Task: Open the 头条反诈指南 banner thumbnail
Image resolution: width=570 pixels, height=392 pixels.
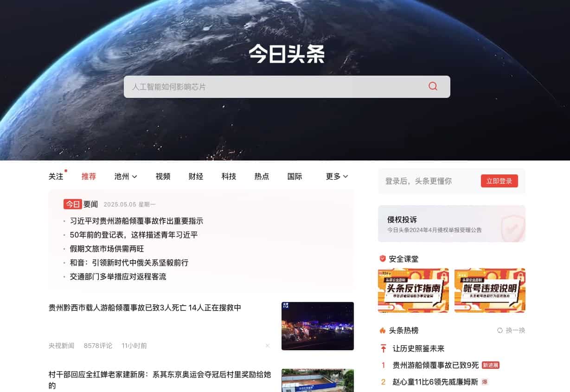Action: (413, 290)
